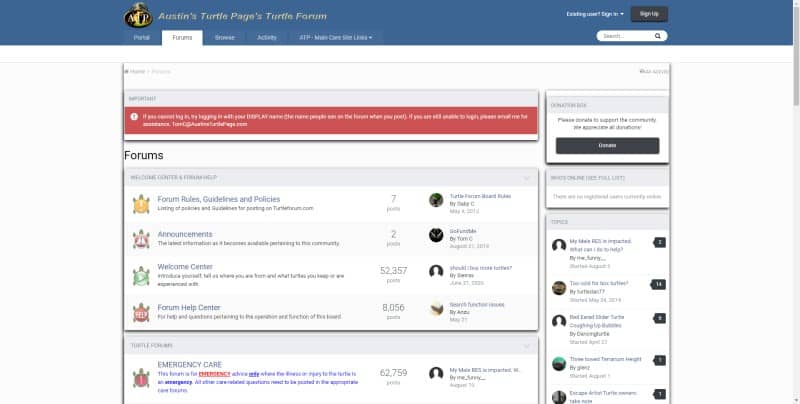Viewport: 800px width, 404px height.
Task: Open the poster avatar in the EMERGENCY CARE row
Action: [436, 373]
